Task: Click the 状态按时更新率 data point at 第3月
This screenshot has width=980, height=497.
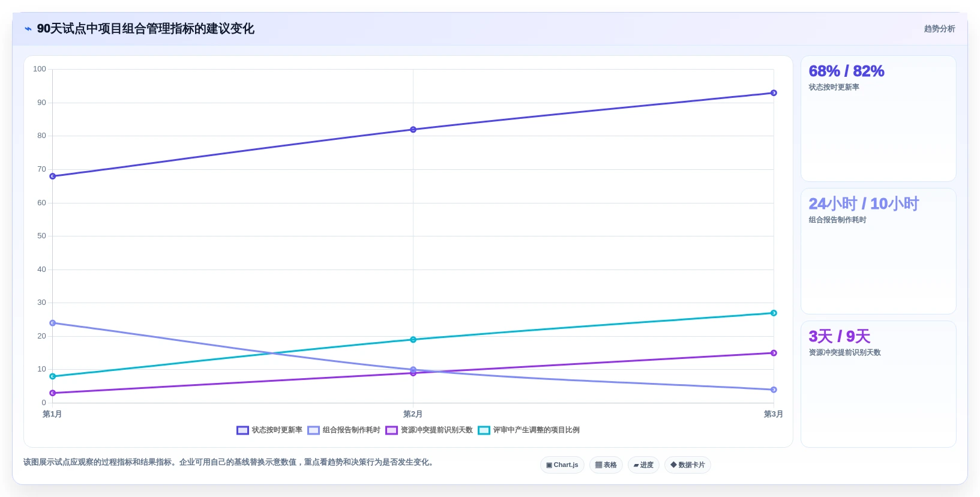Action: pos(774,93)
